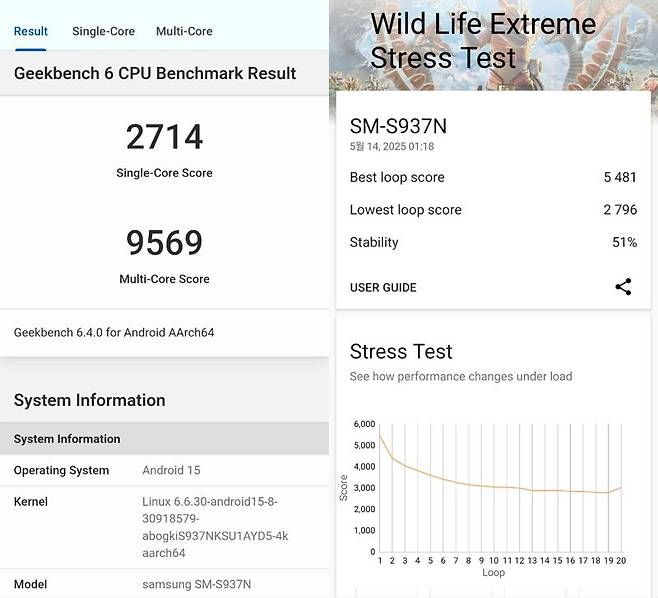Click Geekbench 6.4.0 for Android AArch64 text
Viewport: 658px width, 598px height.
[114, 332]
